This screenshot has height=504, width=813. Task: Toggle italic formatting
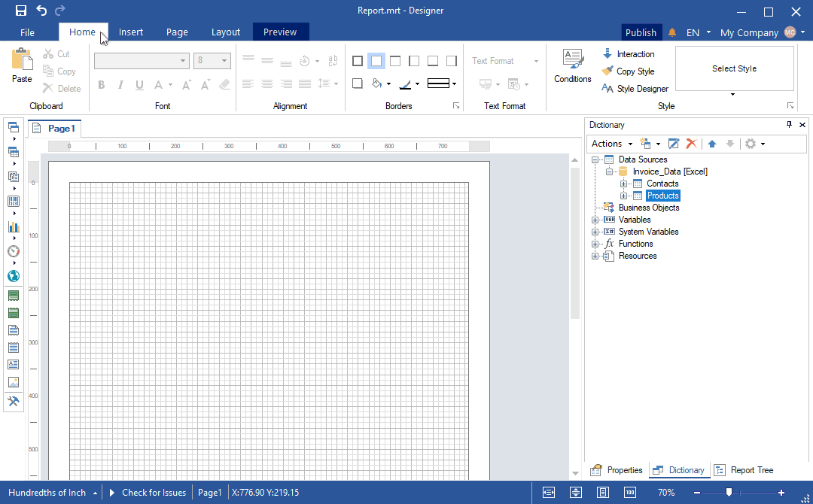coord(120,84)
